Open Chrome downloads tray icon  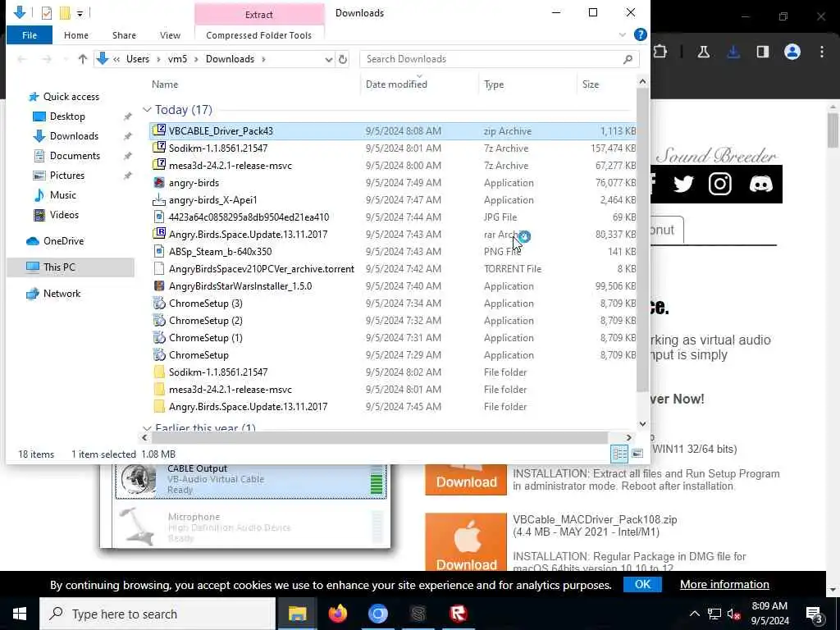[733, 52]
